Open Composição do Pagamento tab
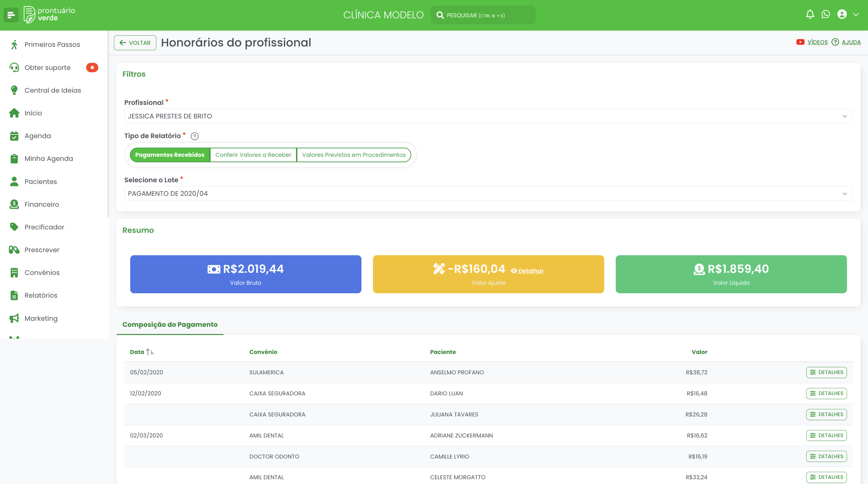The width and height of the screenshot is (868, 484). coord(170,324)
